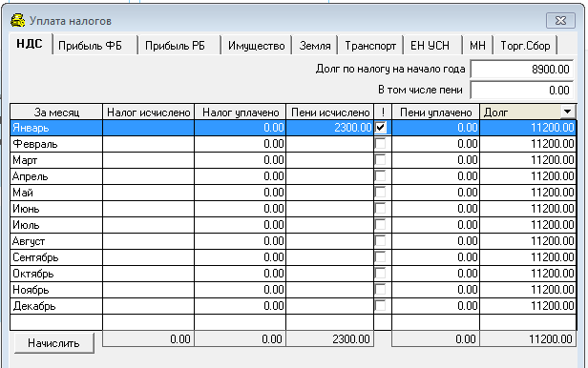
Task: Select the Июль row label
Action: [26, 225]
